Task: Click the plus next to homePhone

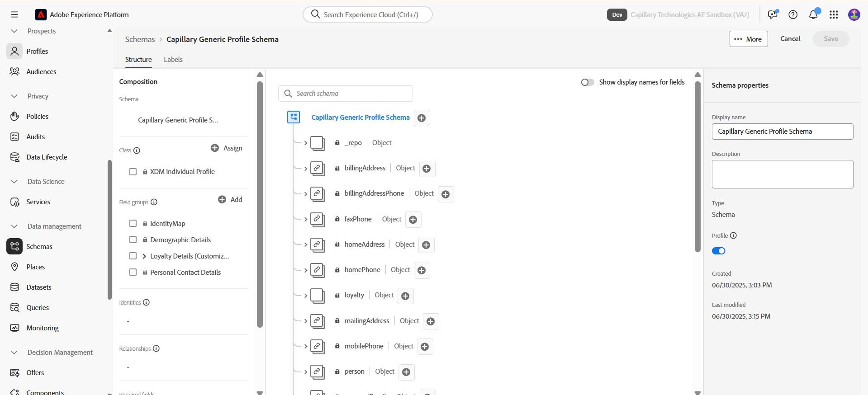Action: (422, 270)
